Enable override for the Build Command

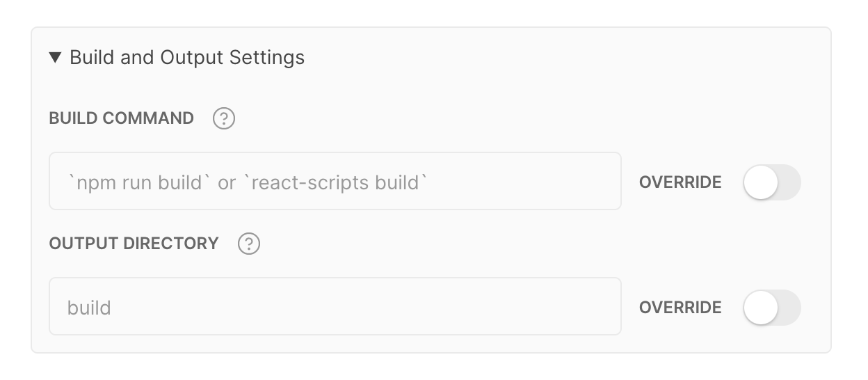[x=771, y=182]
